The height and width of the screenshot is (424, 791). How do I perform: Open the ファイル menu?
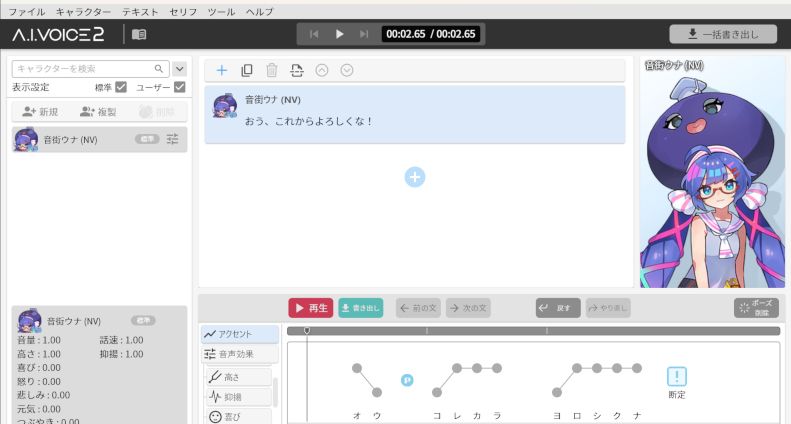click(27, 12)
